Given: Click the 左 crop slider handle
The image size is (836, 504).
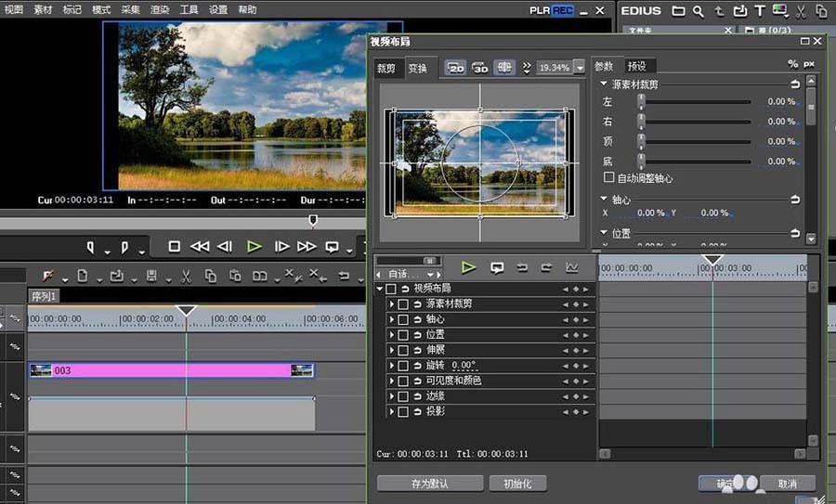Looking at the screenshot, I should tap(640, 102).
